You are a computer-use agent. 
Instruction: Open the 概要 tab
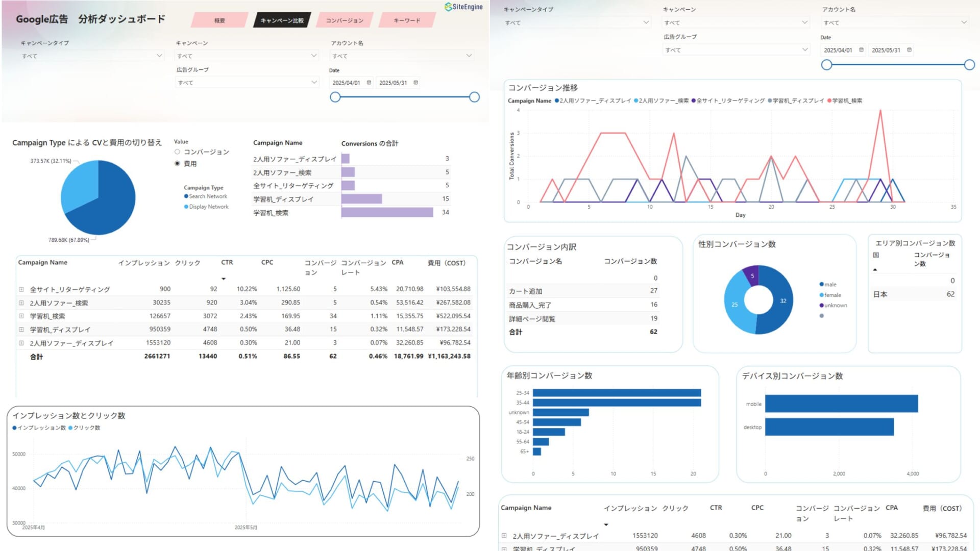219,20
